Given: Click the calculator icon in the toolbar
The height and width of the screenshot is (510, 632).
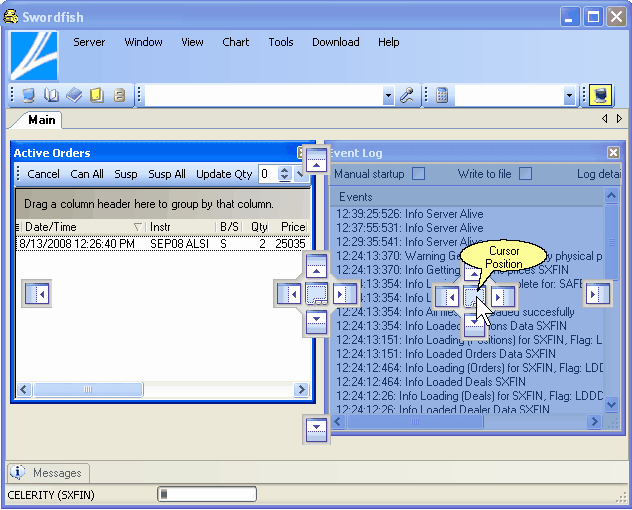Looking at the screenshot, I should 441,96.
